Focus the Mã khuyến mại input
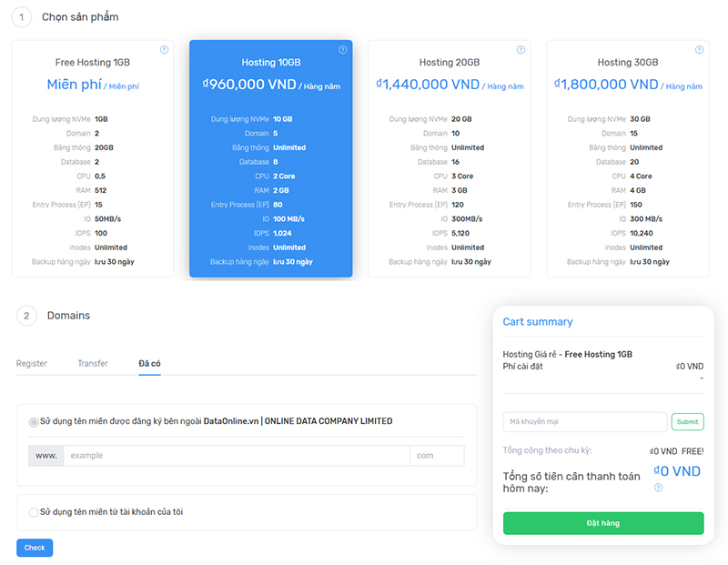 click(x=585, y=422)
